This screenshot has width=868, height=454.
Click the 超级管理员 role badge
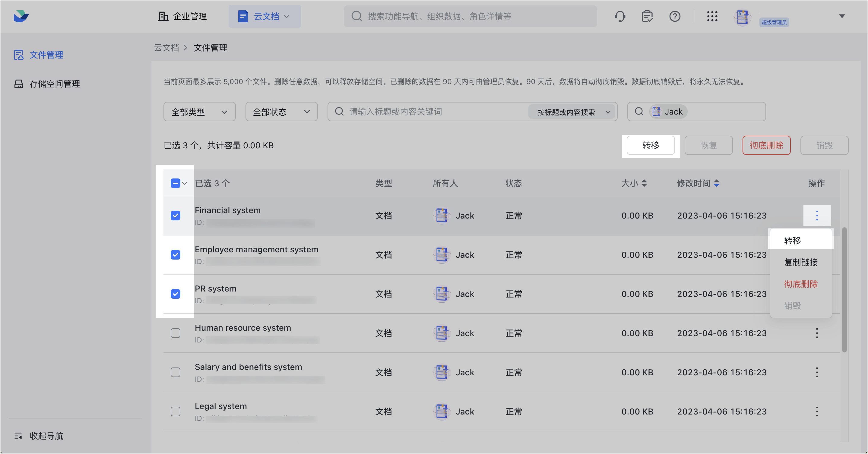tap(774, 22)
